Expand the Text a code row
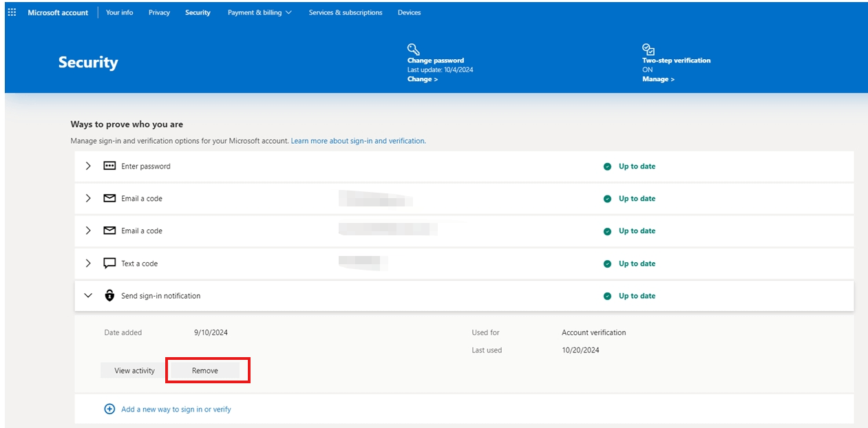868x428 pixels. (x=88, y=264)
